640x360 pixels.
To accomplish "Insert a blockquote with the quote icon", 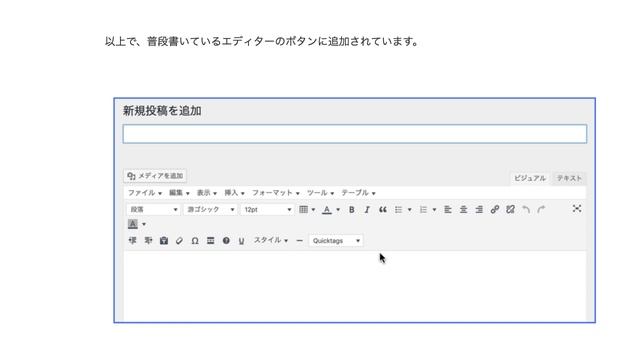I will pyautogui.click(x=382, y=210).
